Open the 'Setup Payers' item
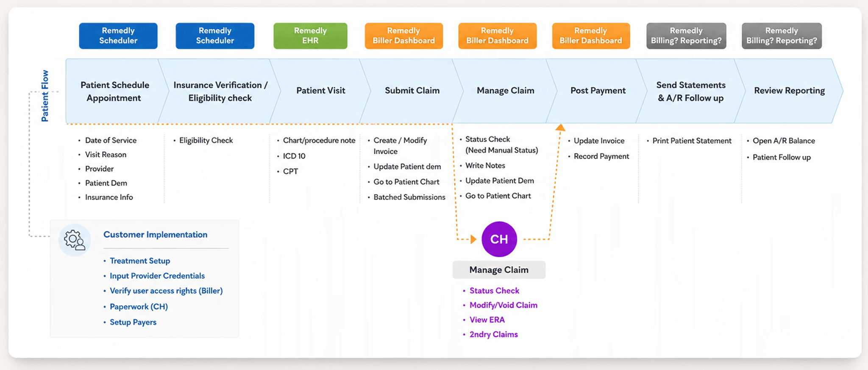This screenshot has height=370, width=868. [x=133, y=322]
